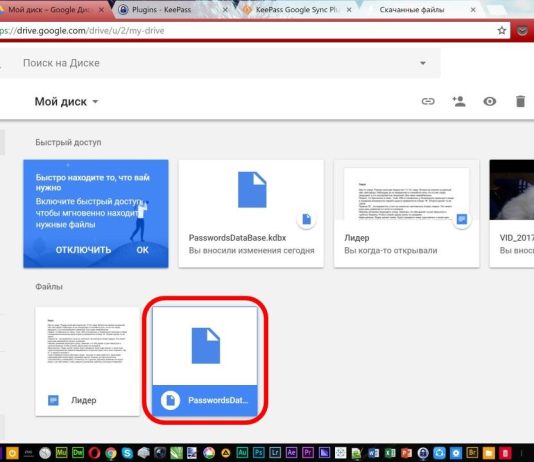The image size is (534, 462).
Task: Launch Opera browser from the taskbar
Action: [x=94, y=453]
